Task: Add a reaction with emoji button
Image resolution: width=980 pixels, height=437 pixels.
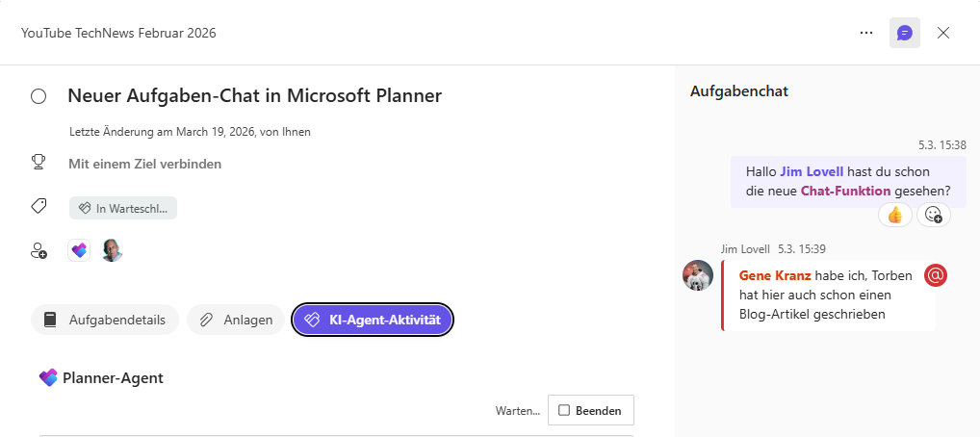Action: tap(933, 215)
